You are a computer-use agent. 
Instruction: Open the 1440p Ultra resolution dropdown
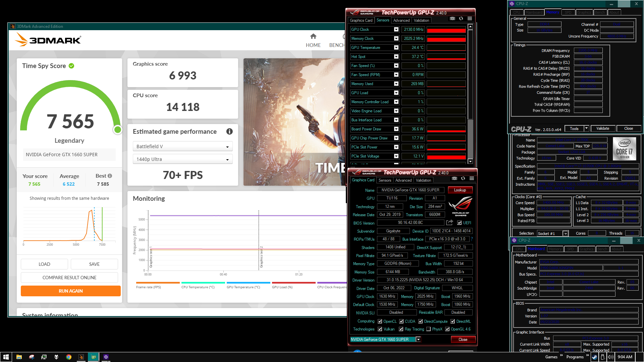point(182,159)
